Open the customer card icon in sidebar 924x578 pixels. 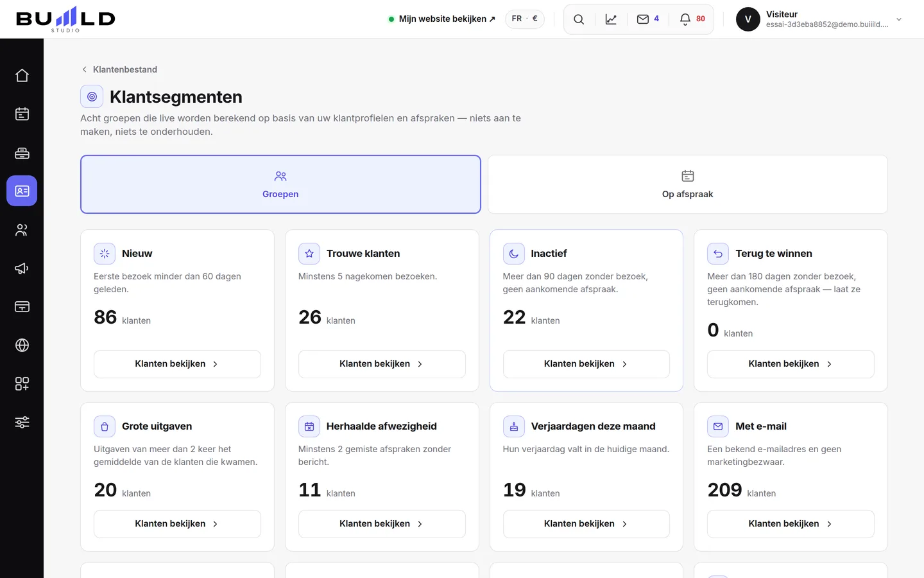22,191
